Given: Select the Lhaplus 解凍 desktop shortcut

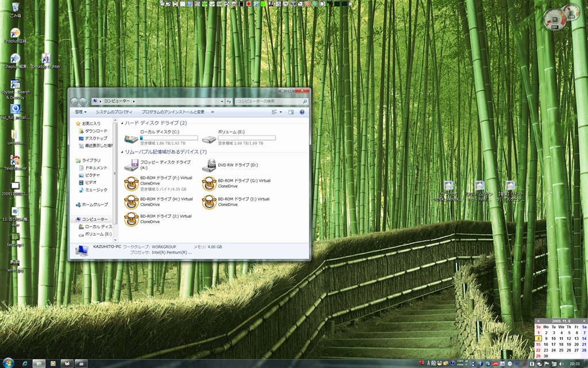Looking at the screenshot, I should coord(16,61).
